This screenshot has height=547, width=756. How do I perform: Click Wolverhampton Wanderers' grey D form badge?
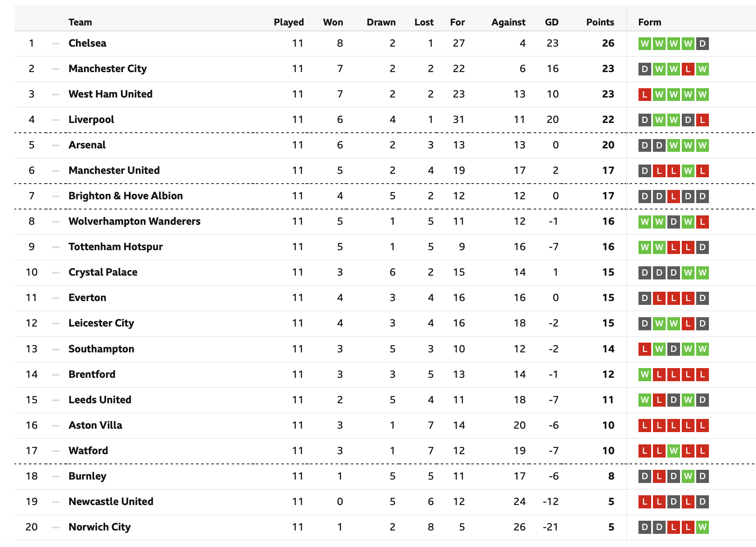click(674, 222)
